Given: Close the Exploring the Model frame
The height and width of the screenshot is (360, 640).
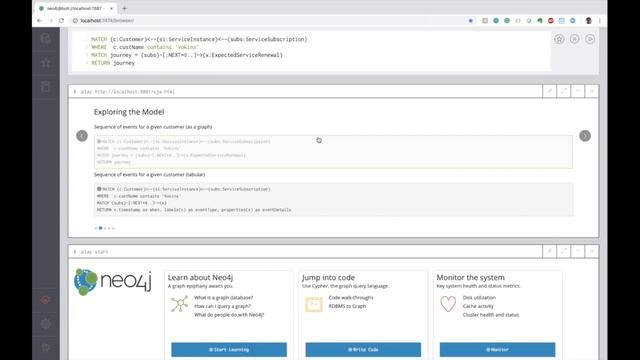Looking at the screenshot, I should pos(592,91).
